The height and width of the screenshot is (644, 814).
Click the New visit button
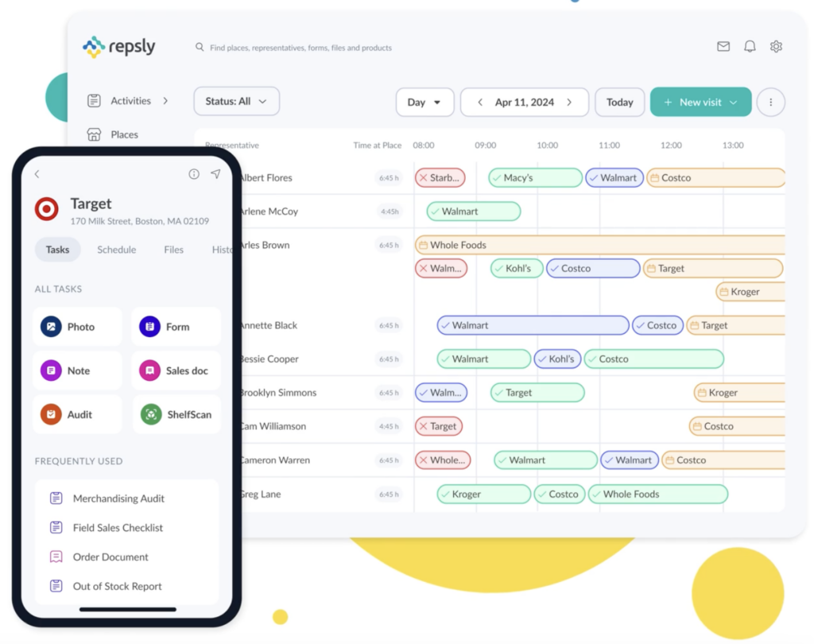click(700, 102)
